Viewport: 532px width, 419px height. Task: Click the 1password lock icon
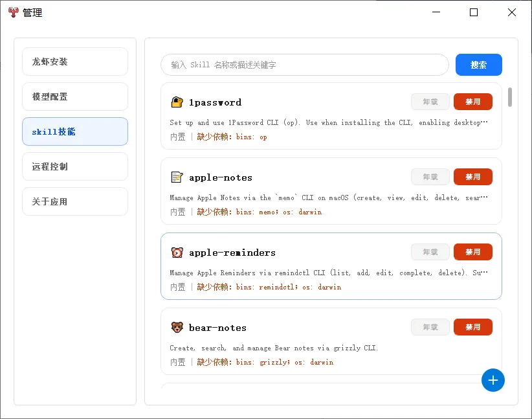click(x=177, y=102)
